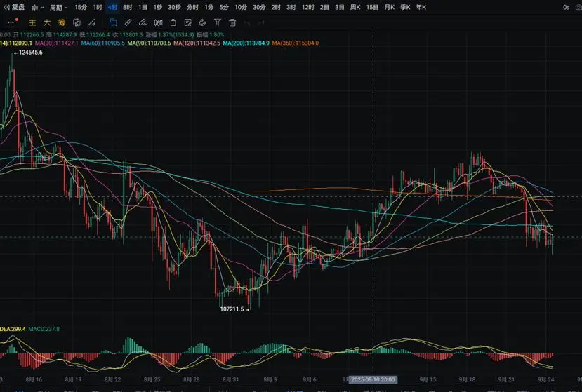Toggle the magnet snap tool
The width and height of the screenshot is (582, 392).
click(x=203, y=22)
